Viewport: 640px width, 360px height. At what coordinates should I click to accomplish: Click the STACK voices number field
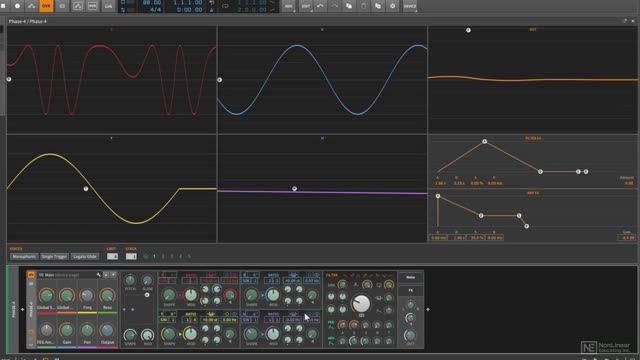(x=131, y=256)
